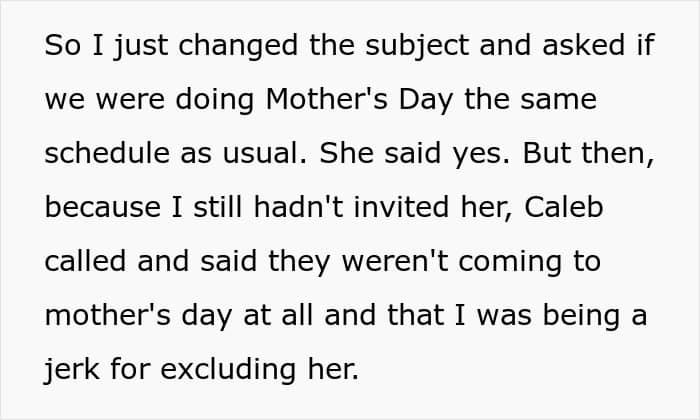
Task: Click the word "usual" in the text
Action: pyautogui.click(x=261, y=153)
